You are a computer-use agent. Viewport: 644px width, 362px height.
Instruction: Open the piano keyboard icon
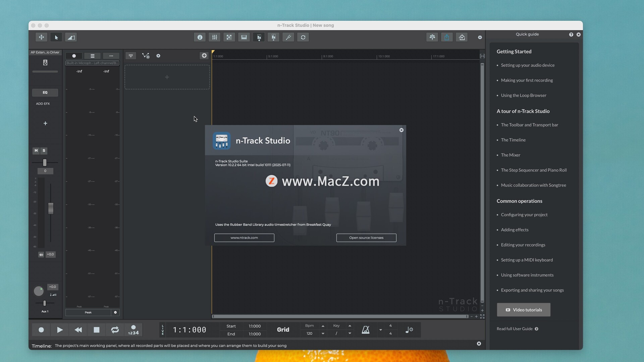click(x=244, y=37)
